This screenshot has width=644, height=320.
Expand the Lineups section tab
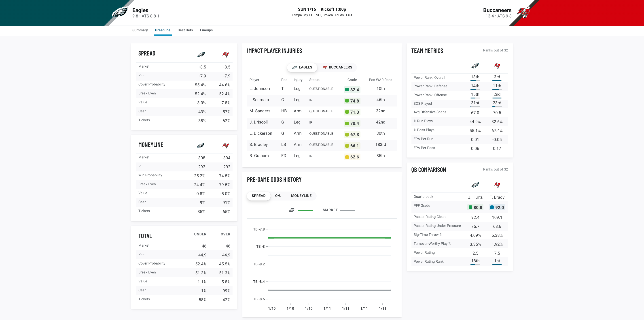[x=206, y=30]
